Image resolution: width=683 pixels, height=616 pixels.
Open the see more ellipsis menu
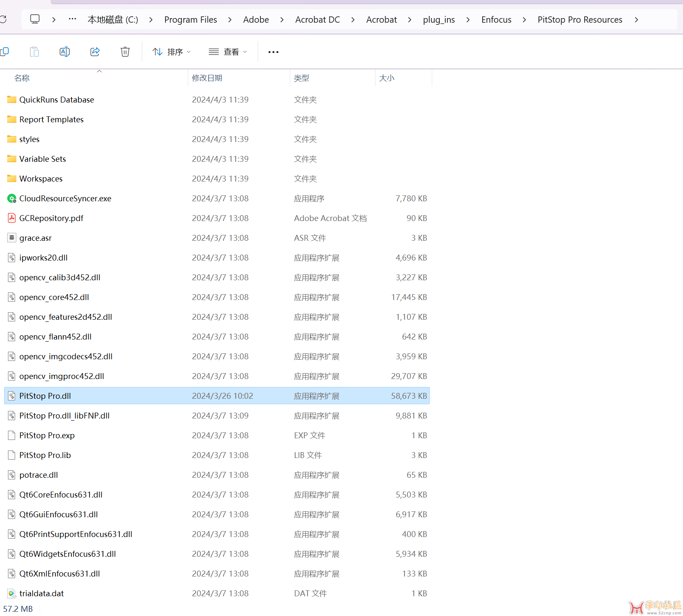273,52
